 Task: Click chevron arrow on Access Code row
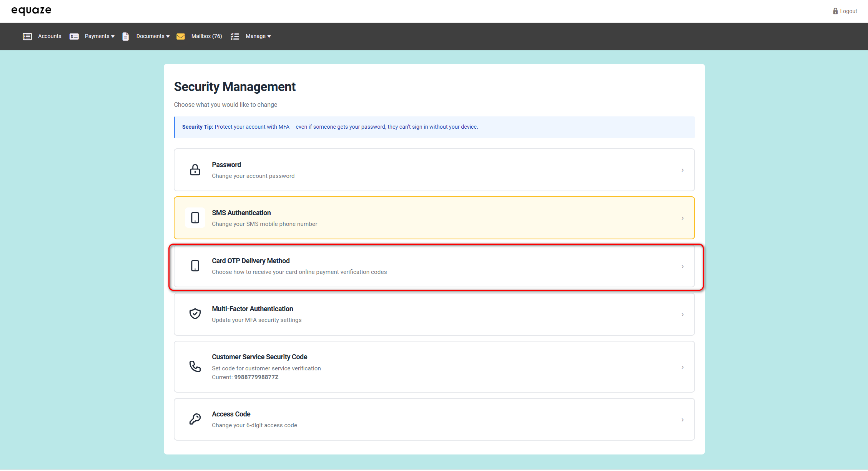[682, 420]
